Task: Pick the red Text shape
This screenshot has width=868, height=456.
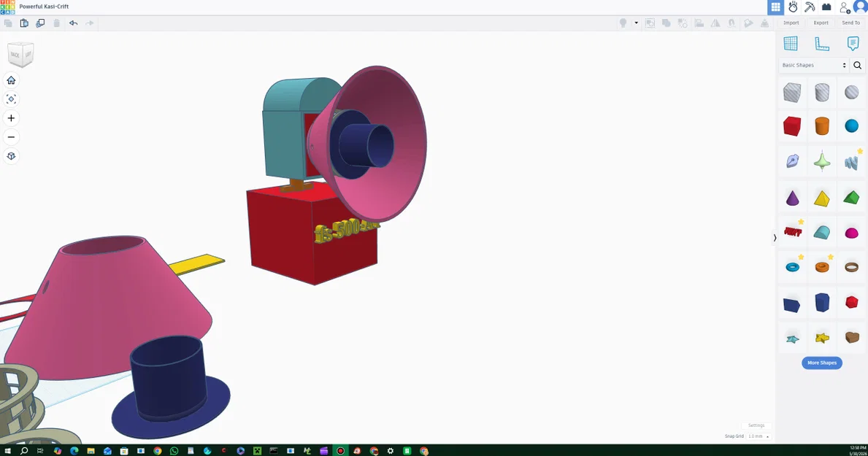Action: (x=792, y=233)
